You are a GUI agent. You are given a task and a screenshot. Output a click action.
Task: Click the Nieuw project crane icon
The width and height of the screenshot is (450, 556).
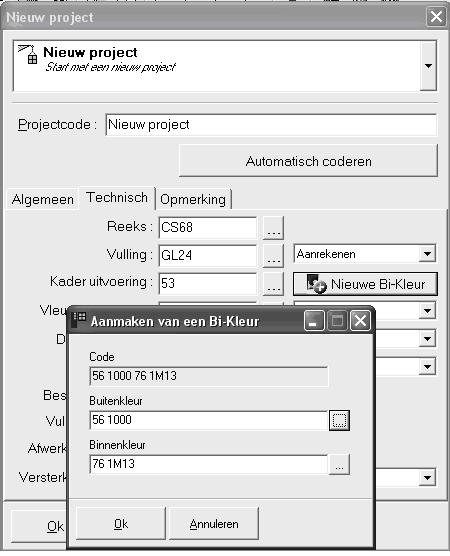(28, 54)
